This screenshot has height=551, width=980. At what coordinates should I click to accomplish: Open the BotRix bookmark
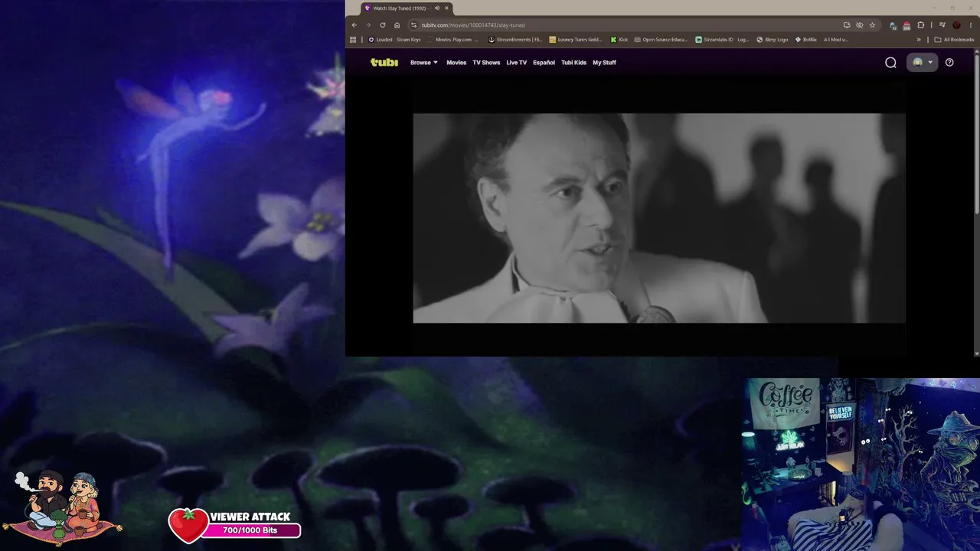(x=806, y=40)
